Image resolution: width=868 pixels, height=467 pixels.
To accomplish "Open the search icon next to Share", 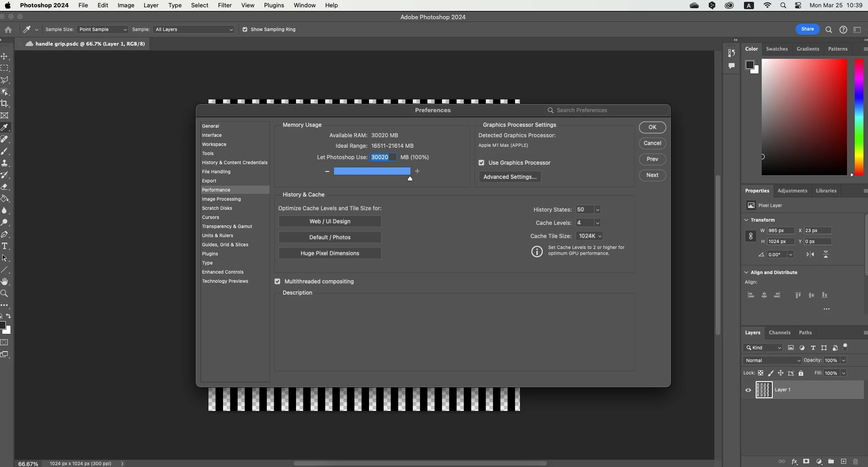I will click(829, 30).
